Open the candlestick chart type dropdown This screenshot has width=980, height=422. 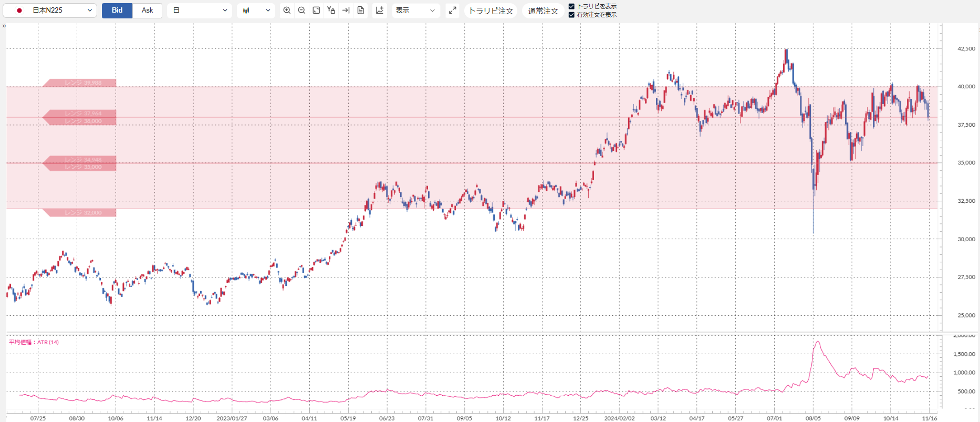256,11
